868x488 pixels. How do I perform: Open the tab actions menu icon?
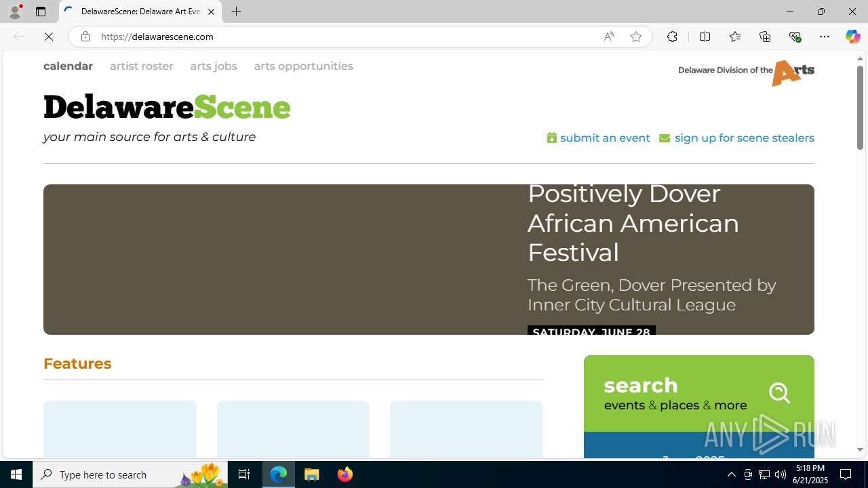(x=41, y=12)
